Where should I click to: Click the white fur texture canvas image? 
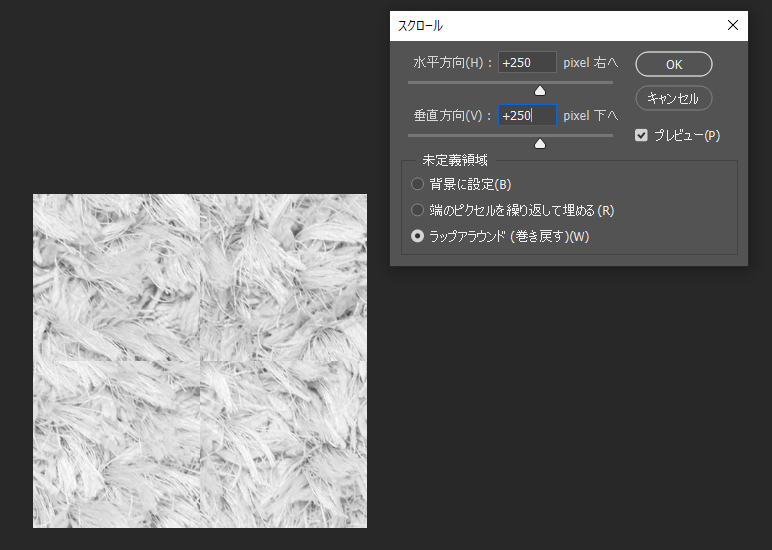200,361
